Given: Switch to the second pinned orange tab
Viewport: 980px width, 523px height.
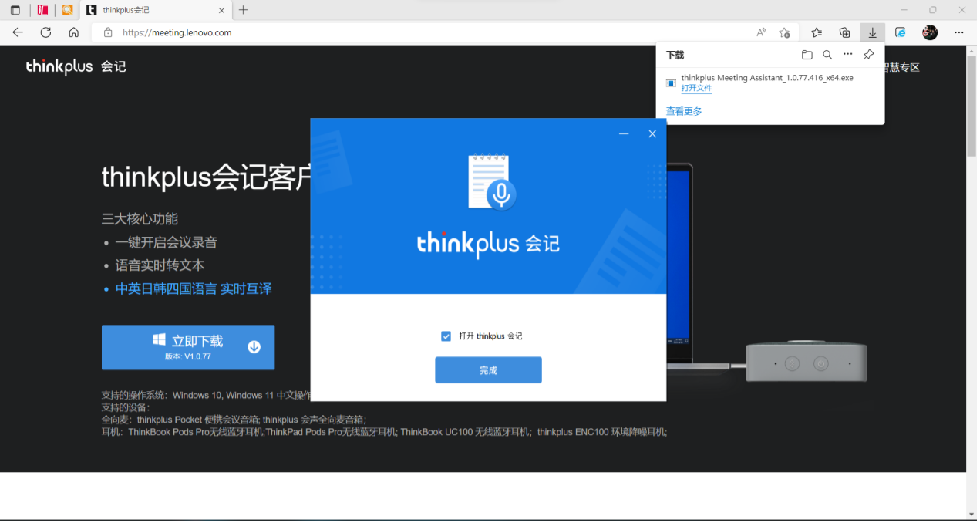Looking at the screenshot, I should pos(67,10).
